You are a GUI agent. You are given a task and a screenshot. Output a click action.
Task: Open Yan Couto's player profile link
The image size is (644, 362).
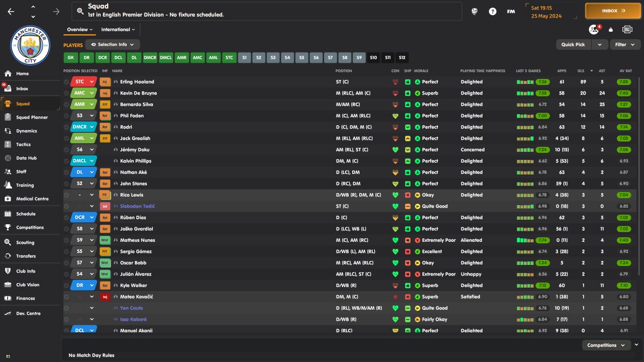[x=131, y=308]
